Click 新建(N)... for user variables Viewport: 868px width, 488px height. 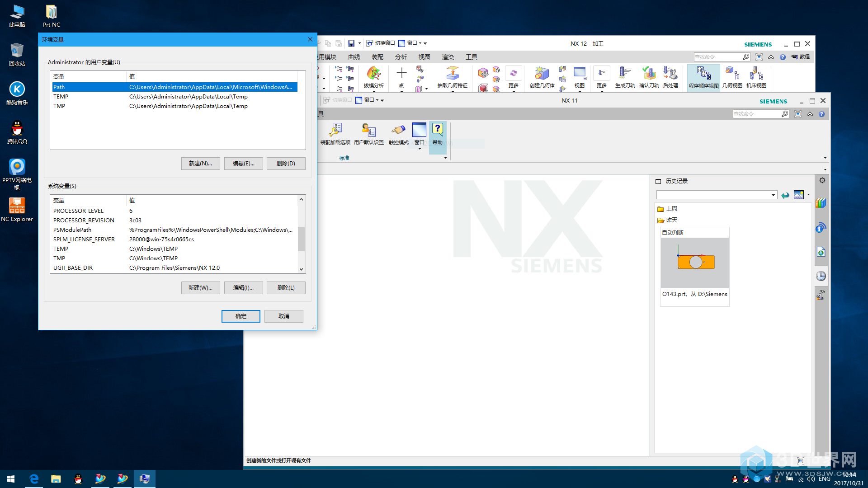(200, 164)
